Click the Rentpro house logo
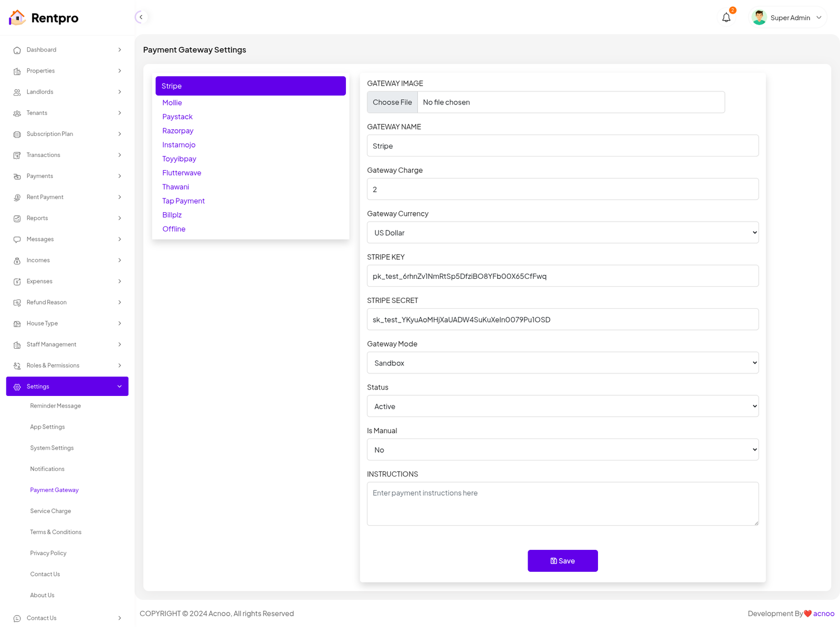840x627 pixels. pyautogui.click(x=17, y=18)
